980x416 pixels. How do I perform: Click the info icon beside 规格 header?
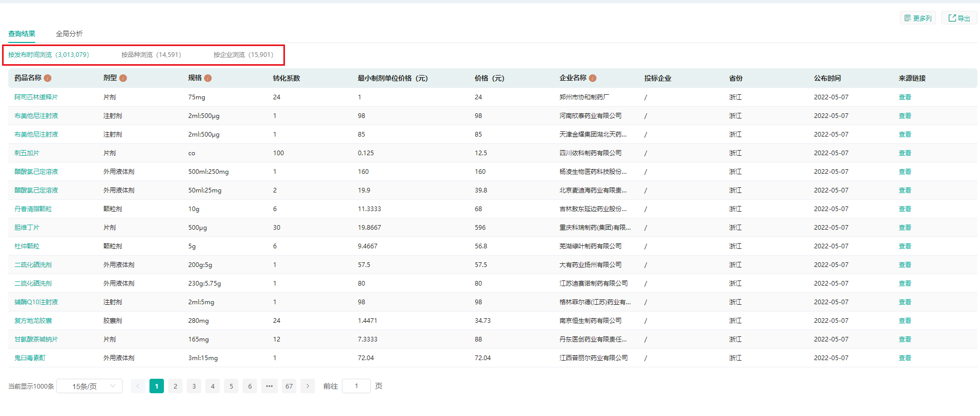[x=208, y=78]
